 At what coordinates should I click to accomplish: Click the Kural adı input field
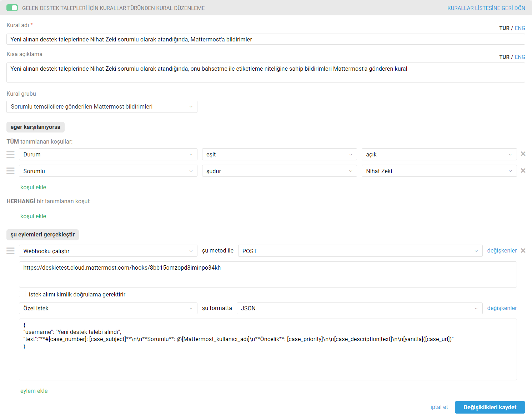266,39
